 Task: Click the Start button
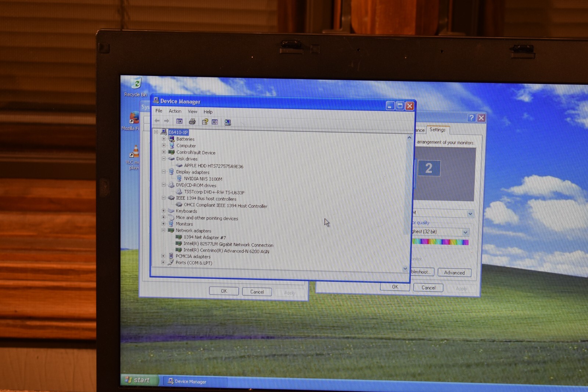tap(139, 380)
